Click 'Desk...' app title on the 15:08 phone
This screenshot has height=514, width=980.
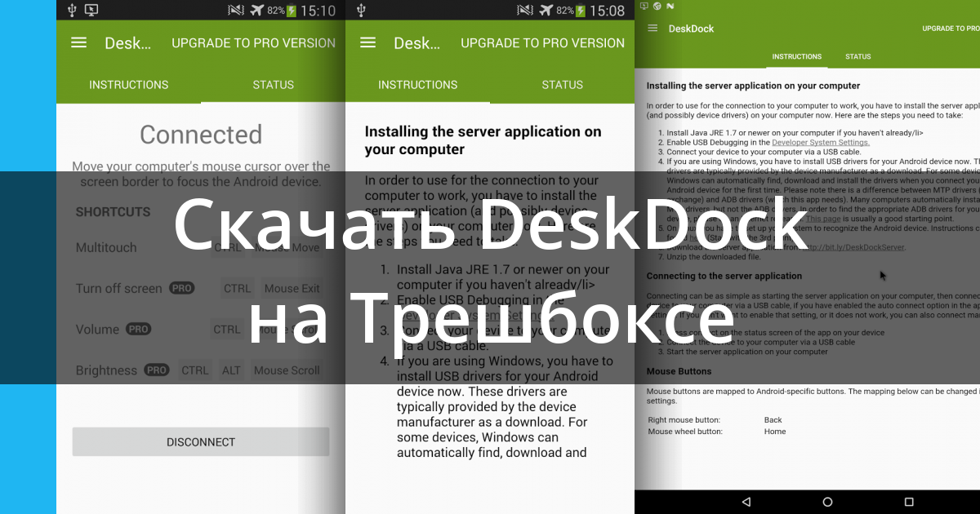[x=416, y=42]
